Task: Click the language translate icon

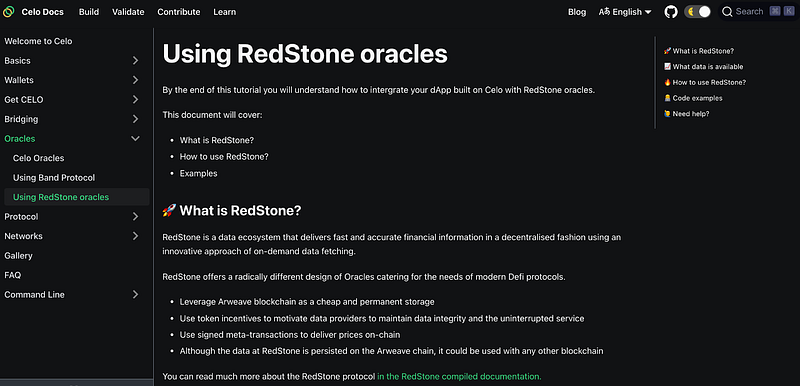Action: (x=604, y=12)
